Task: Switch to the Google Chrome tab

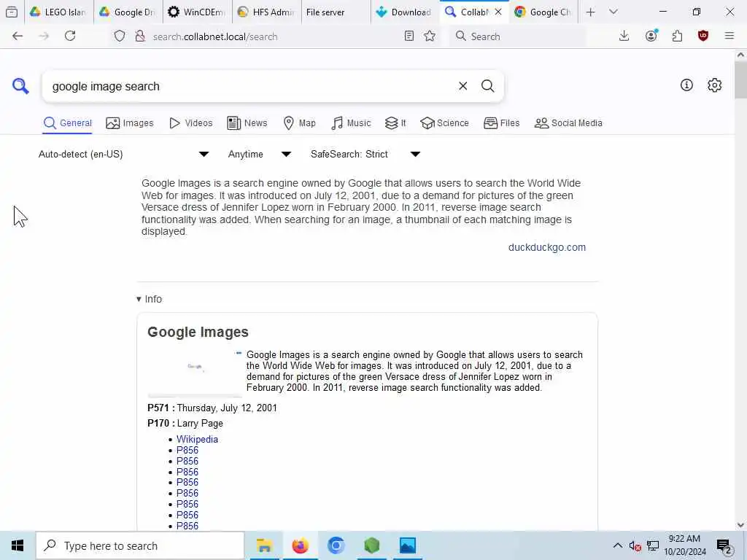Action: 543,12
